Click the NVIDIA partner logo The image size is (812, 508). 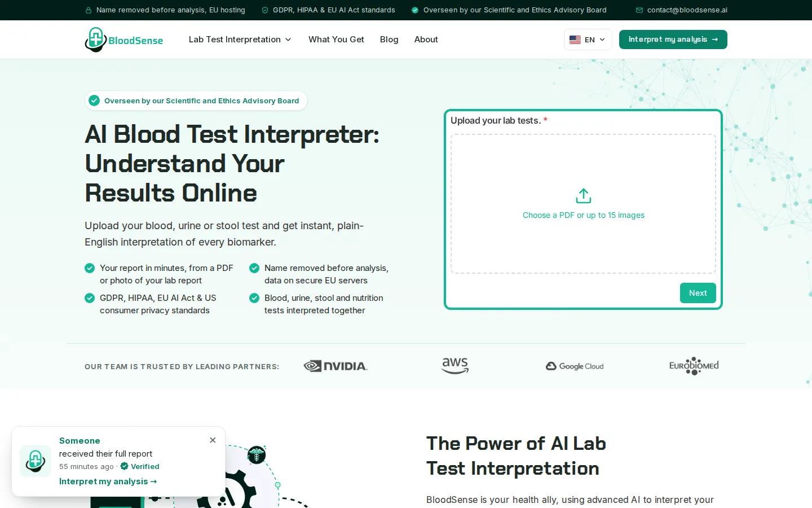tap(336, 366)
